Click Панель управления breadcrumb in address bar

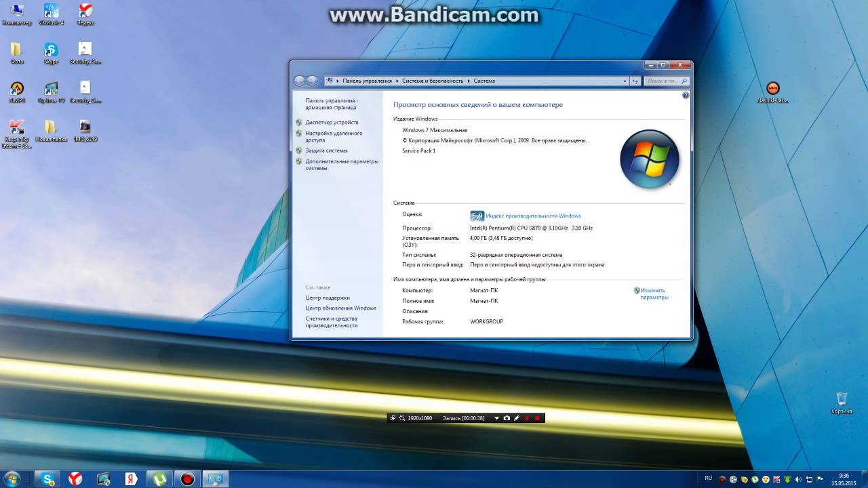point(367,81)
